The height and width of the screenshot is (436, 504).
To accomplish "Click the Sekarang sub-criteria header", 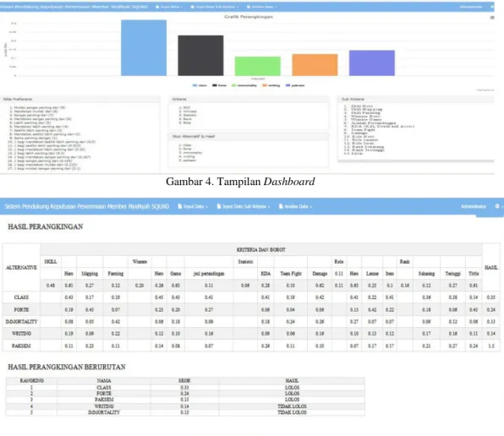I will (x=426, y=274).
